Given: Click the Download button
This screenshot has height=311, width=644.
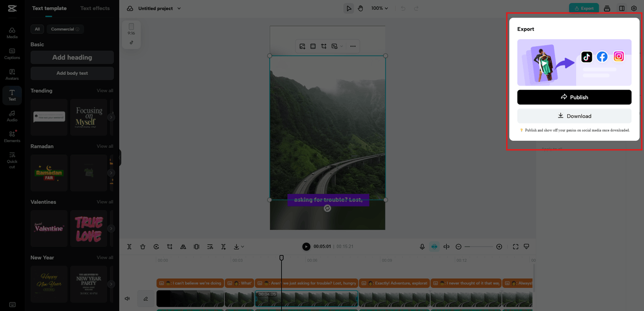Looking at the screenshot, I should click(574, 116).
